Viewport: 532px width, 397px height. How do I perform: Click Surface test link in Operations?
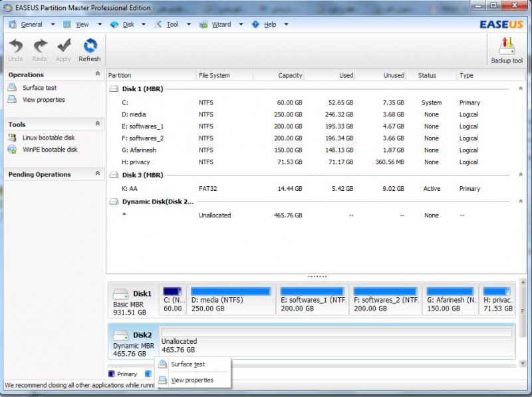(39, 88)
